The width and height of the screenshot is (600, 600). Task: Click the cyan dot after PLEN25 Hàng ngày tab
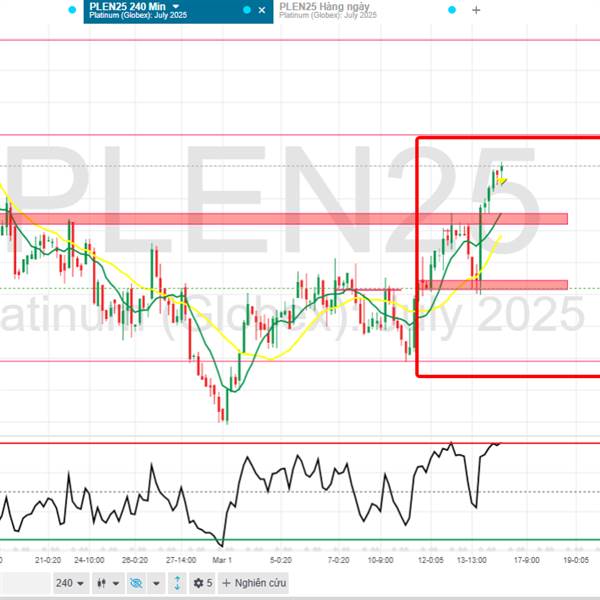452,10
